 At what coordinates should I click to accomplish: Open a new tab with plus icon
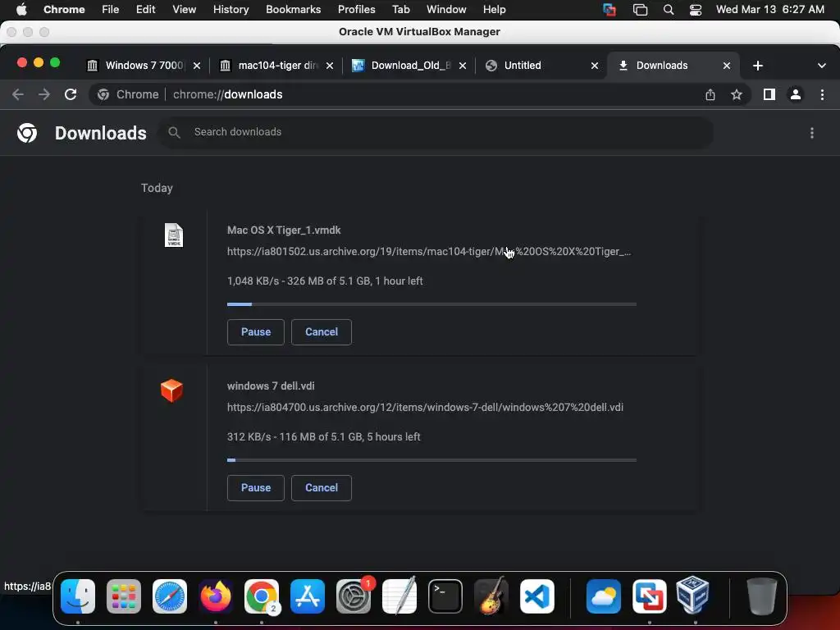pyautogui.click(x=757, y=66)
